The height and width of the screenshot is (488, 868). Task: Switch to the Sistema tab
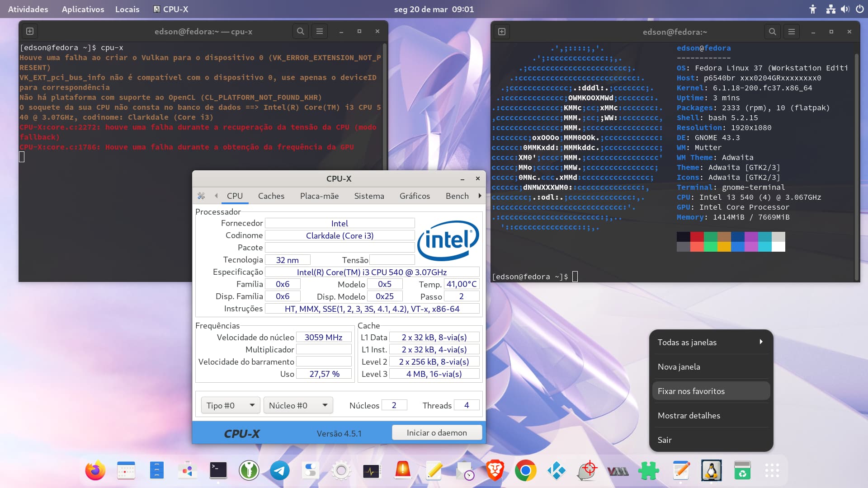click(369, 196)
